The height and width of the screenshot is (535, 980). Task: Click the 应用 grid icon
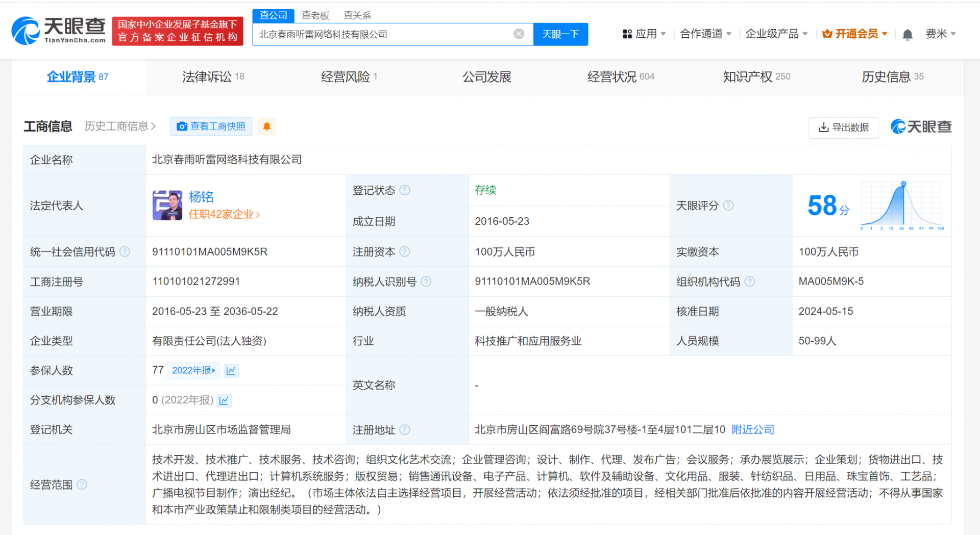coord(627,34)
